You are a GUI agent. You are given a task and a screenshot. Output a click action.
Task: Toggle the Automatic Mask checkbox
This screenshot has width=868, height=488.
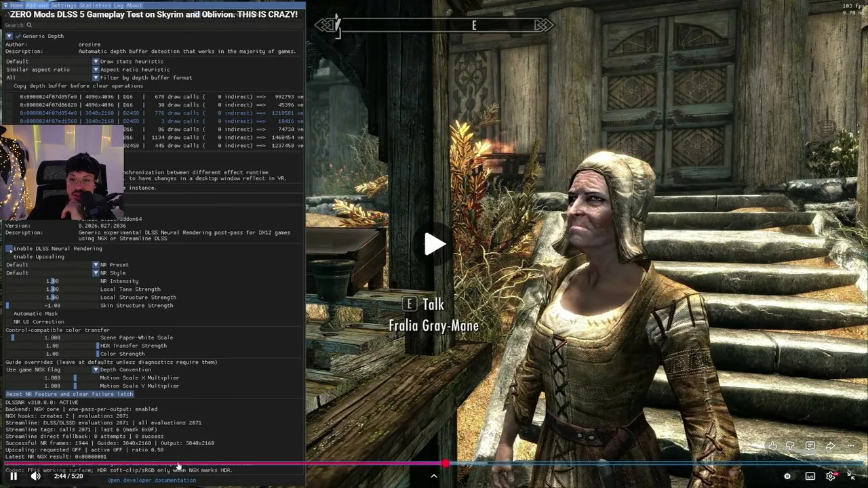tap(9, 314)
